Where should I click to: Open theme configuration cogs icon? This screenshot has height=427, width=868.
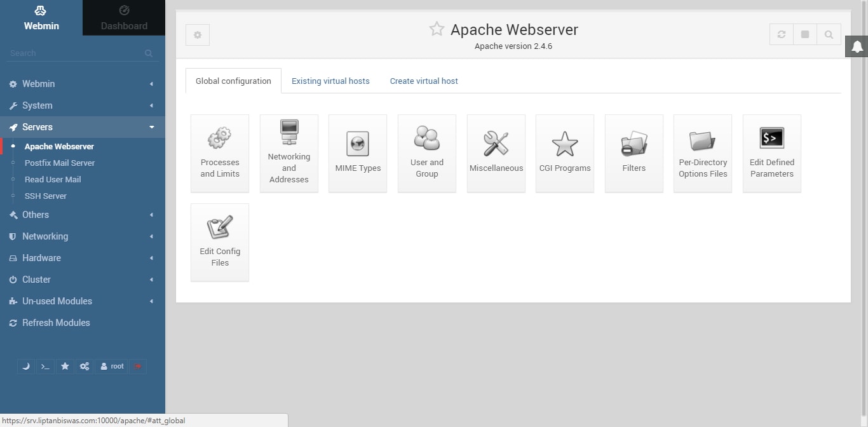[85, 366]
